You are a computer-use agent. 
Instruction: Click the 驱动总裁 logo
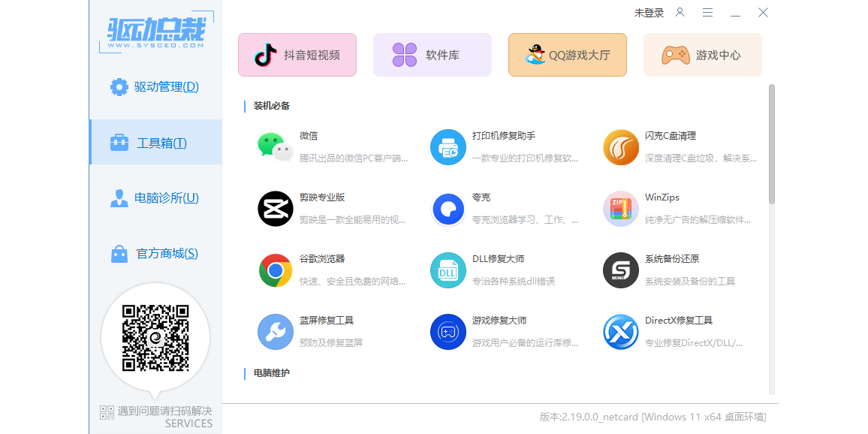pos(156,32)
